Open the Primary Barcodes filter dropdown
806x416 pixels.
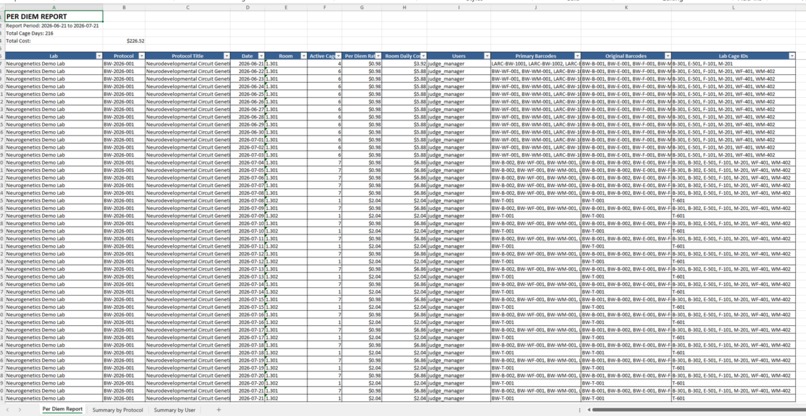click(577, 56)
